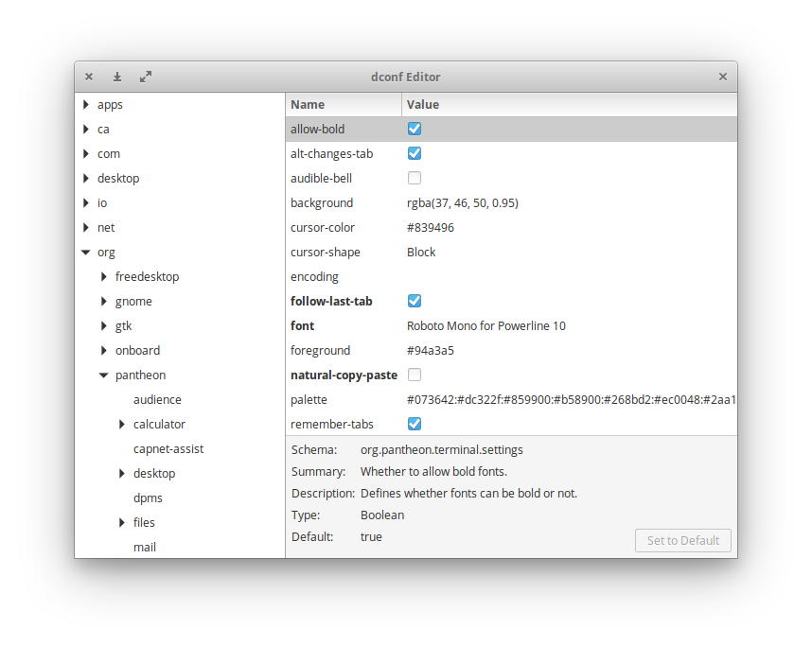812x646 pixels.
Task: Open the audience settings entry
Action: pyautogui.click(x=157, y=399)
